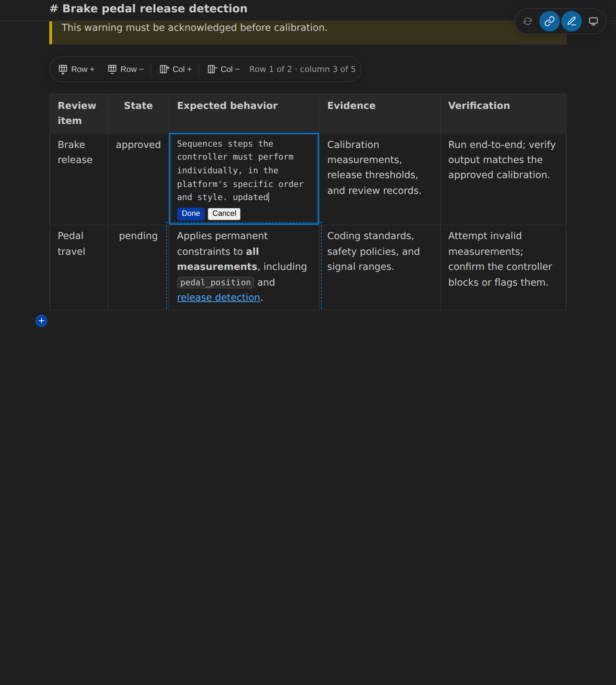Viewport: 616px width, 685px height.
Task: Click the 'Coding standards' evidence cell
Action: [x=380, y=267]
